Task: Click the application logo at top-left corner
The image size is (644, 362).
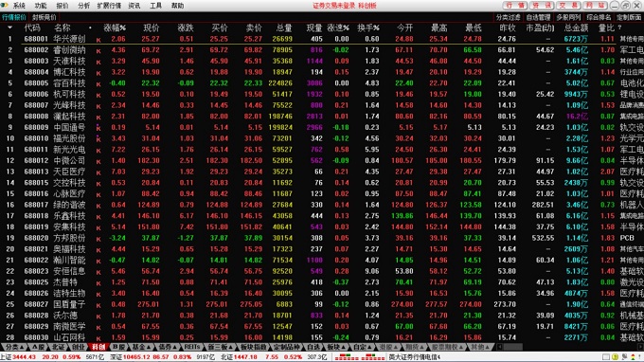Action: point(5,5)
